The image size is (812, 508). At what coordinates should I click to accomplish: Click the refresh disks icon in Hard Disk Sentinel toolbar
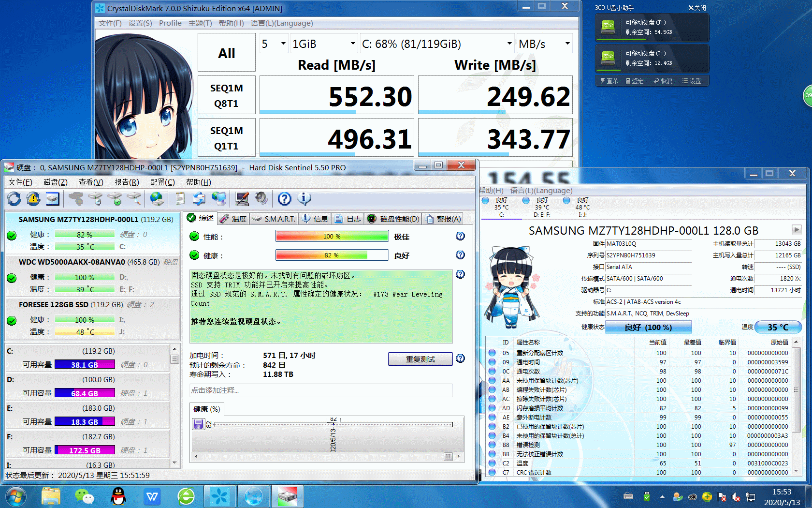[14, 198]
